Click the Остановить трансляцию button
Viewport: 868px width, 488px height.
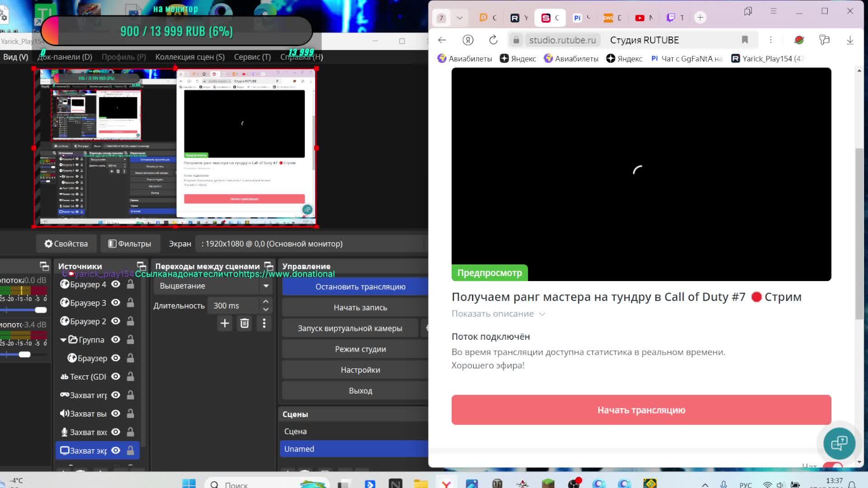(360, 287)
